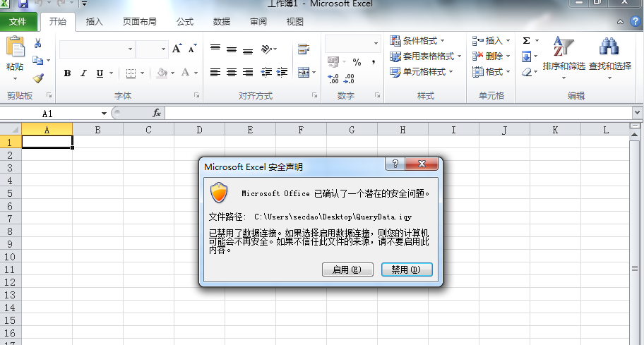Toggle Underline formatting
Image resolution: width=644 pixels, height=345 pixels.
pyautogui.click(x=100, y=73)
